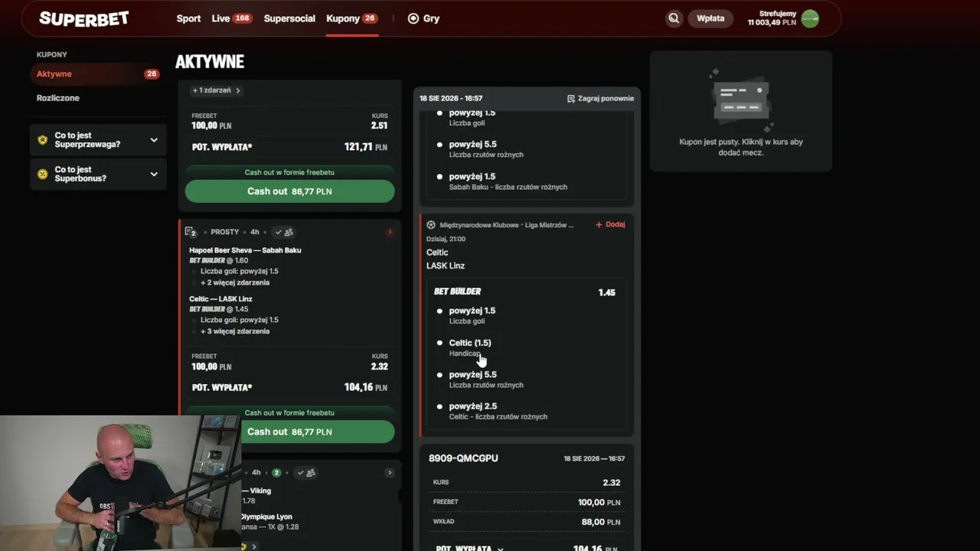Open the Sport tab
Viewport: 980px width, 551px height.
tap(188, 18)
